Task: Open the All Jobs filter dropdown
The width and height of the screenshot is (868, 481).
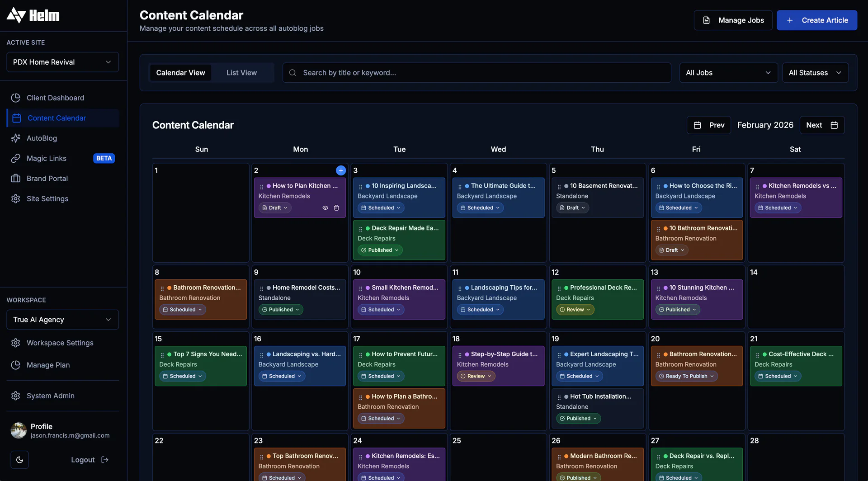Action: [x=728, y=72]
